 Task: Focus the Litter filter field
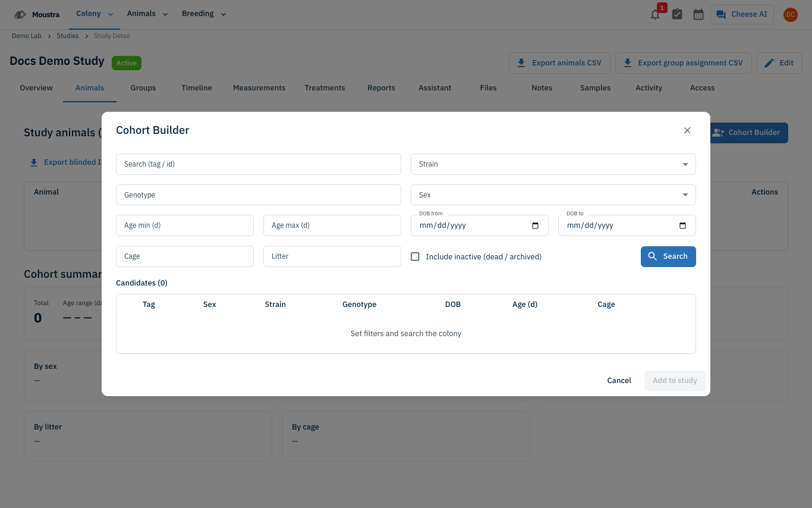332,256
